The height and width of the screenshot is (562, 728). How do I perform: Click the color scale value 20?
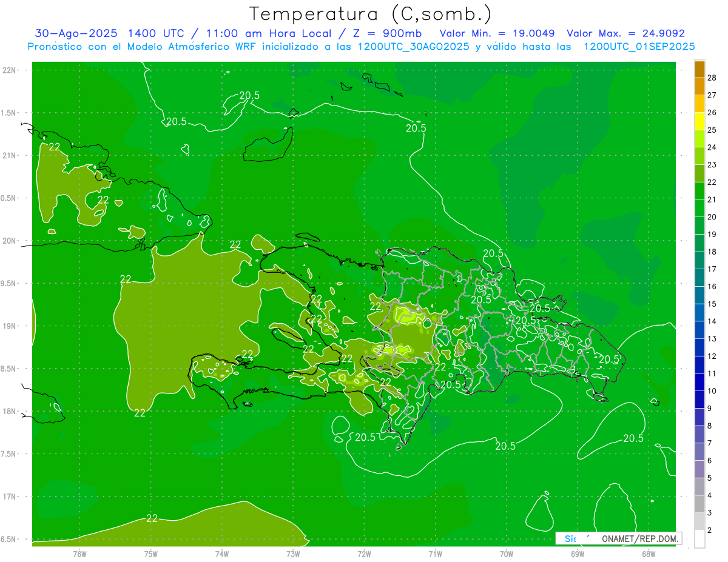click(712, 216)
